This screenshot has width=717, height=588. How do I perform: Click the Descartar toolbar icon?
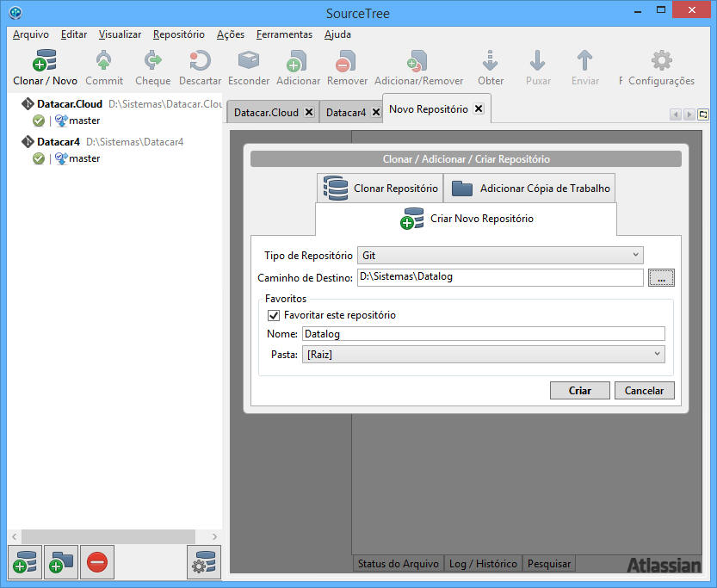(x=200, y=60)
